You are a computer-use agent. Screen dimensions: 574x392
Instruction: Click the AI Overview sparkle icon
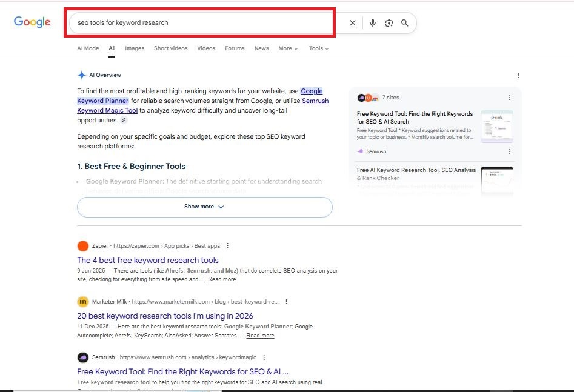click(x=82, y=75)
